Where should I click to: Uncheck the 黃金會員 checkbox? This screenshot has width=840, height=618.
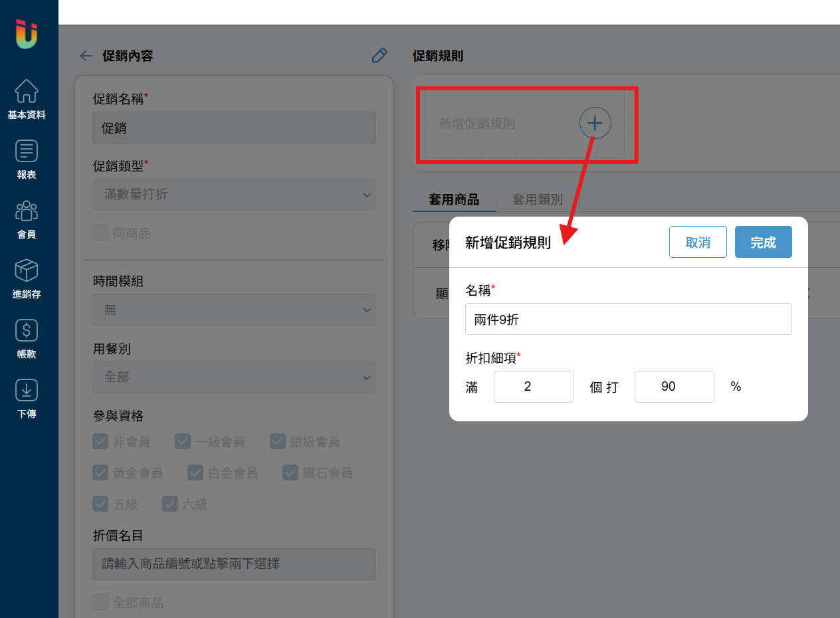[x=100, y=472]
